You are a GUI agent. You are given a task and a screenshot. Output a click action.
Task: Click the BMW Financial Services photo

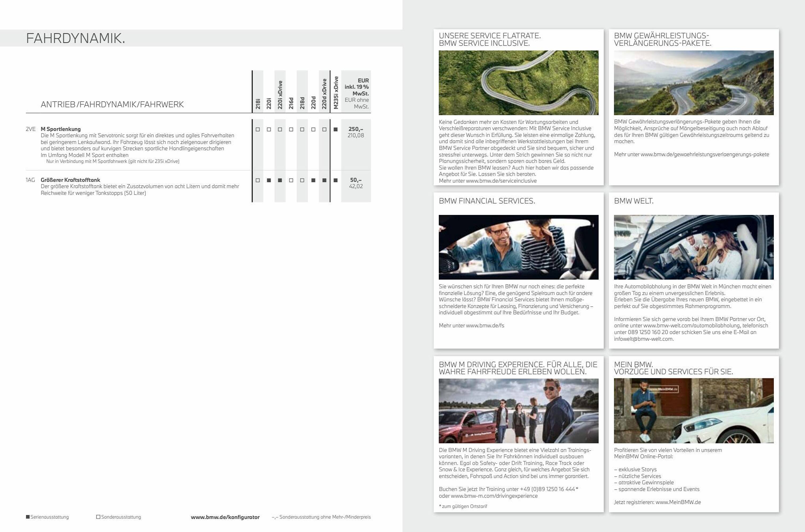[x=519, y=247]
